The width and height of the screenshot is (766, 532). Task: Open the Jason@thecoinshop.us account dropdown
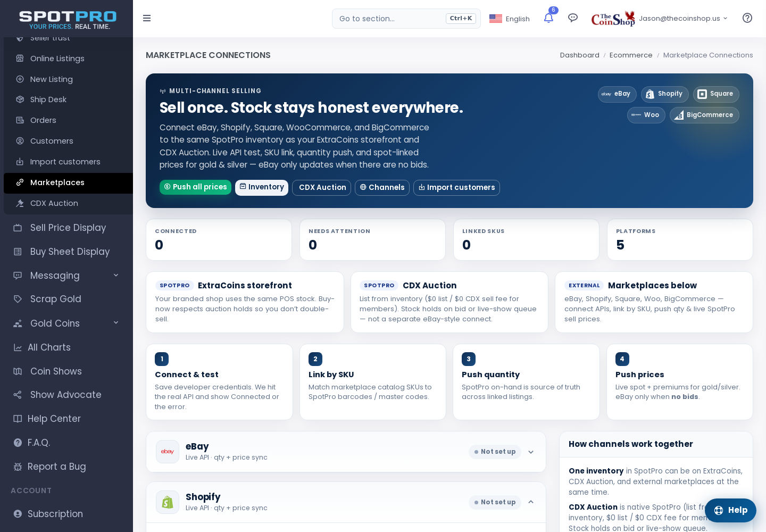click(683, 19)
